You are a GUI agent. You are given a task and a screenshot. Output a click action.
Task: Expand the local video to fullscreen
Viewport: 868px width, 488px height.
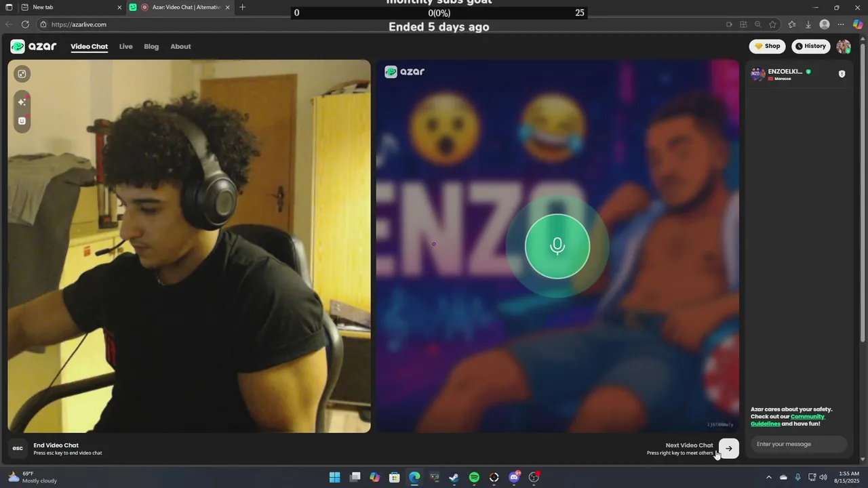click(22, 74)
